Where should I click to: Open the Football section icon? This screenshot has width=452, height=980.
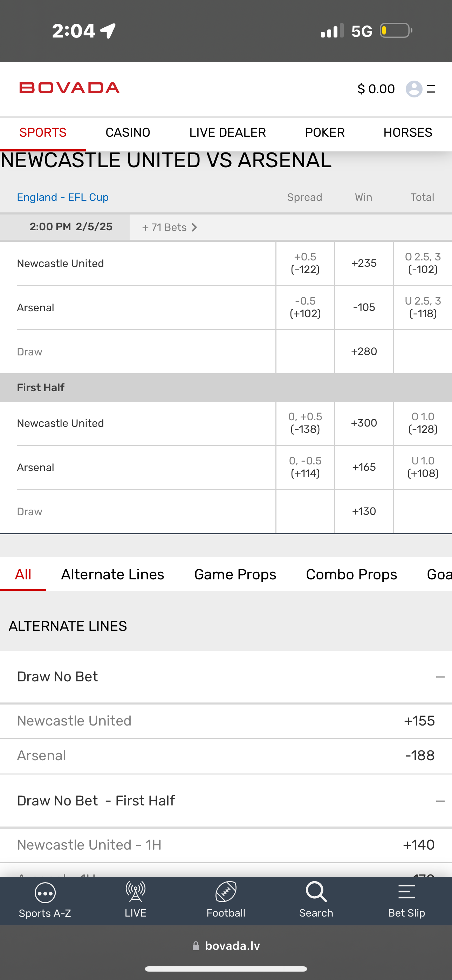pyautogui.click(x=226, y=892)
